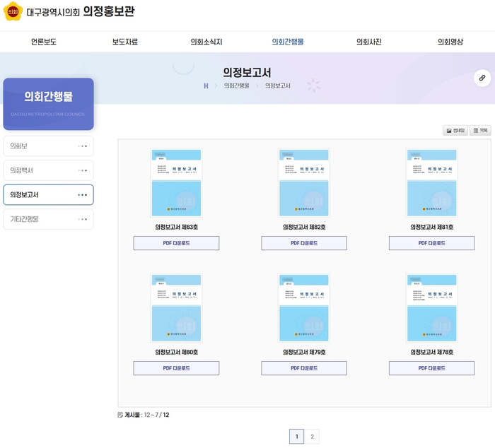Click title text 의정보고서 제78호

pos(431,352)
